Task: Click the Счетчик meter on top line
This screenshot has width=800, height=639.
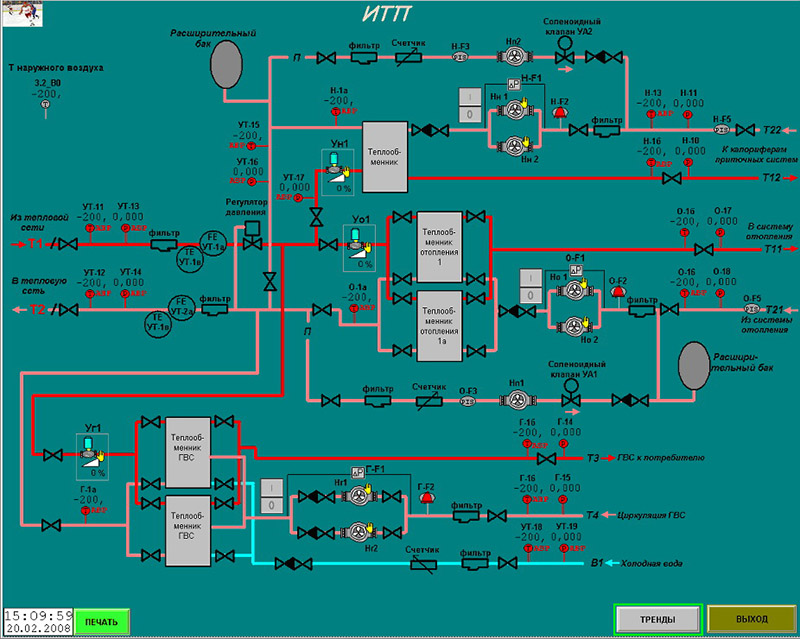Action: pyautogui.click(x=409, y=58)
